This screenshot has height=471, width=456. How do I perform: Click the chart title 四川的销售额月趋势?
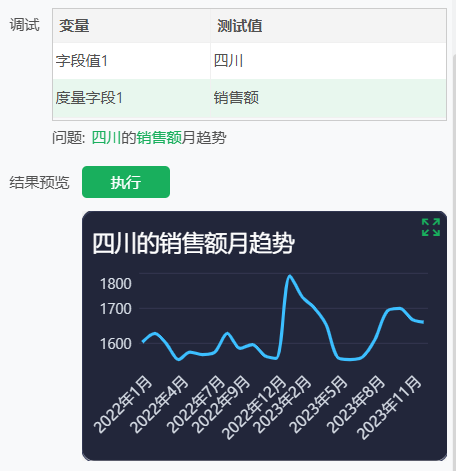click(x=193, y=243)
